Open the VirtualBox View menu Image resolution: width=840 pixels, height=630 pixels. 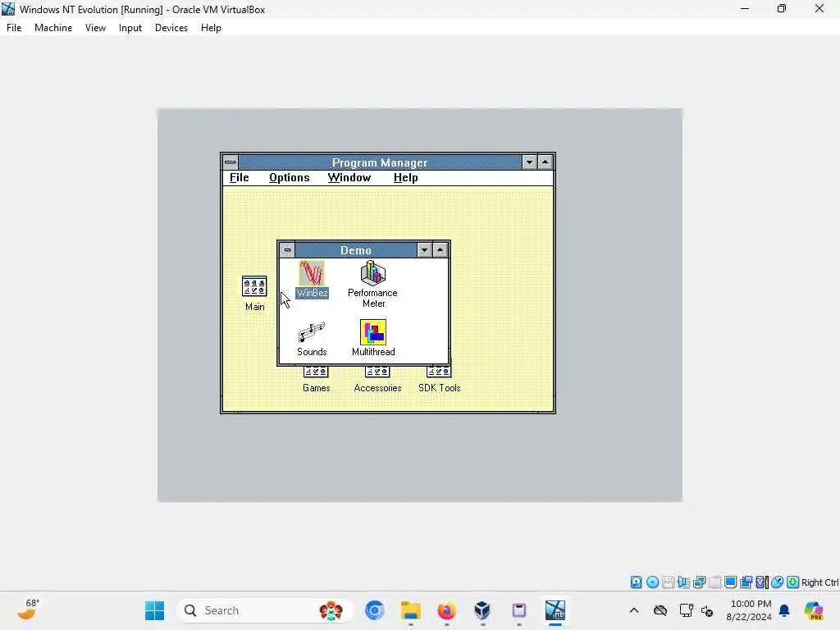point(95,28)
